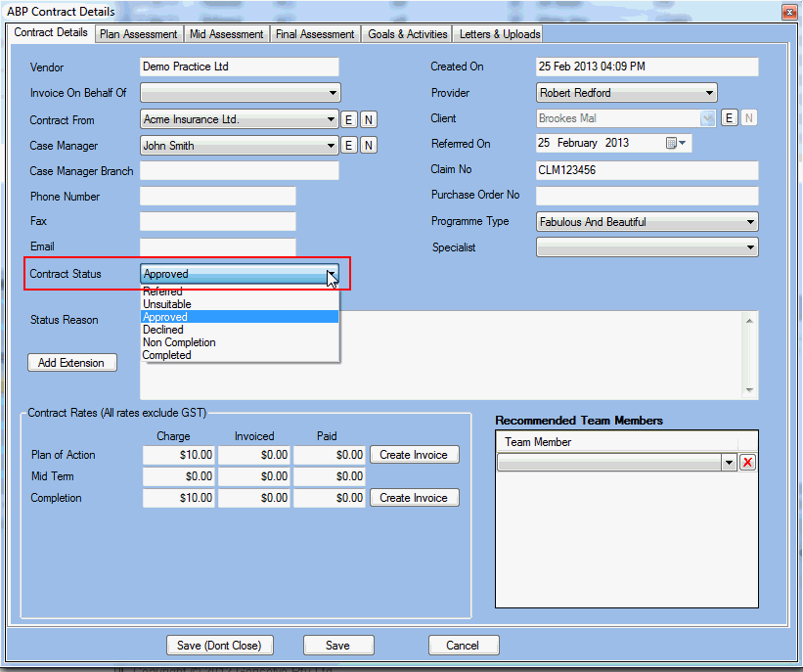Viewport: 803px width, 672px height.
Task: Choose Declined from the status list
Action: (x=240, y=330)
